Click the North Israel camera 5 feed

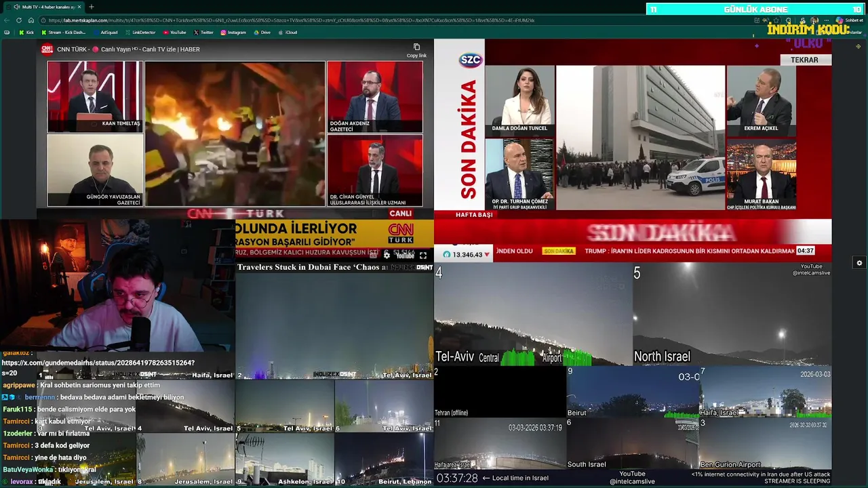732,314
